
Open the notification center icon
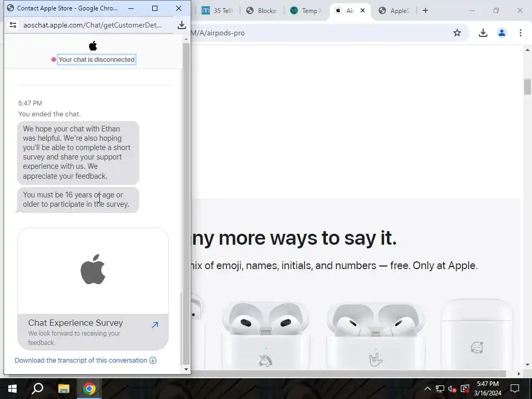[x=515, y=389]
